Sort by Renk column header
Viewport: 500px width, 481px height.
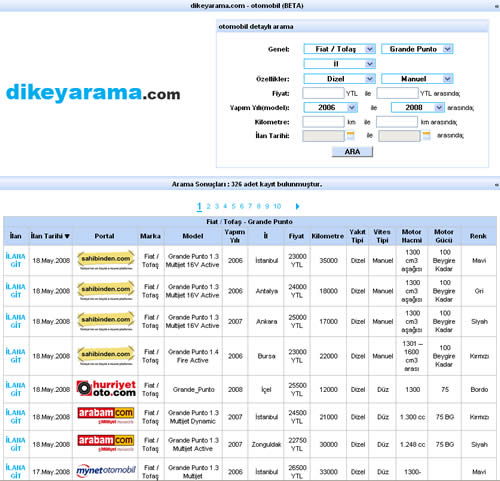(x=478, y=236)
